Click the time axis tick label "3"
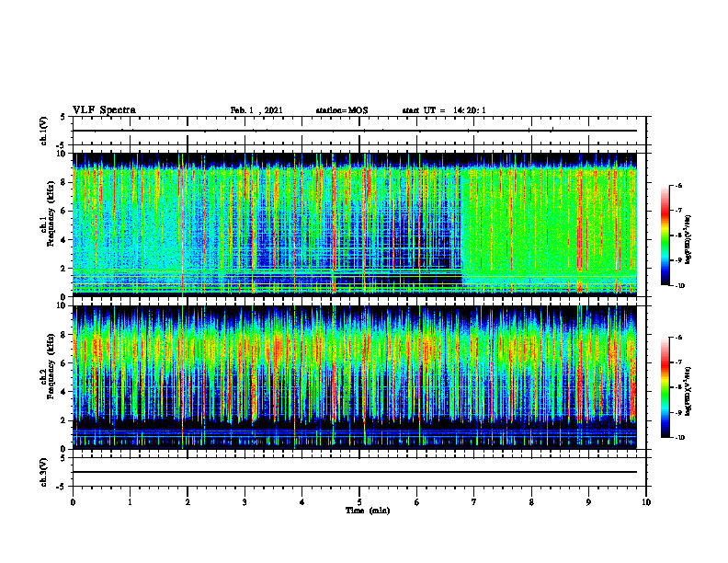The width and height of the screenshot is (728, 563). pos(245,502)
